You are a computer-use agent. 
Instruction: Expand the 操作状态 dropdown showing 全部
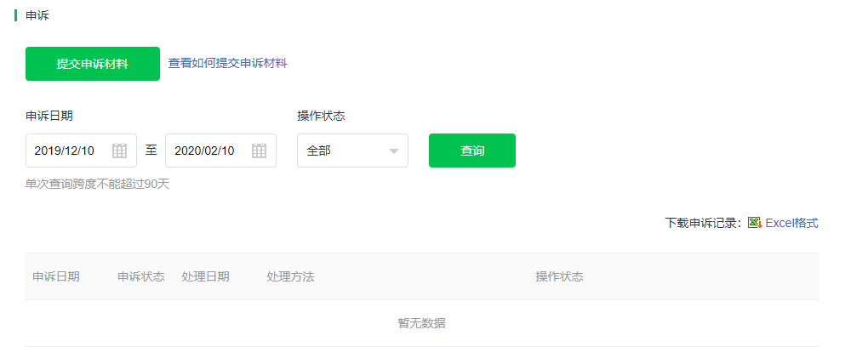pos(352,151)
